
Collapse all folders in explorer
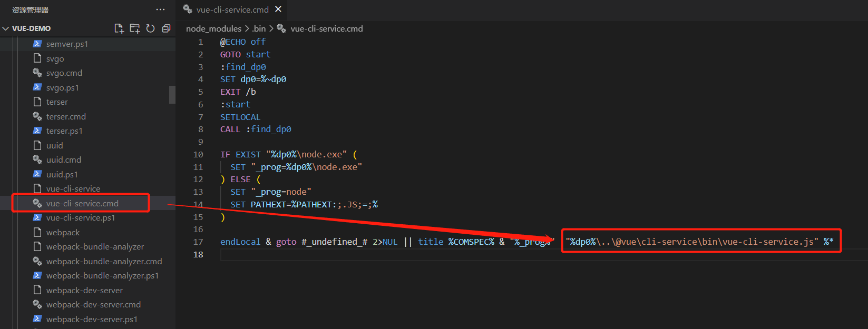(x=166, y=28)
